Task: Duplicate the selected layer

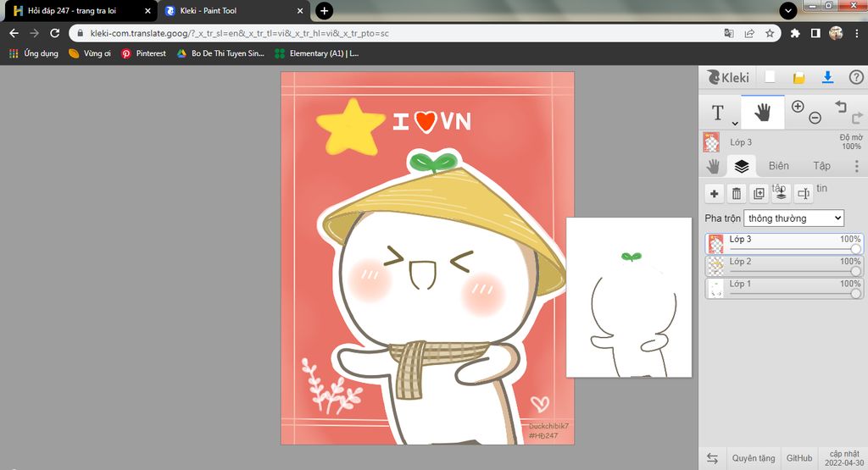Action: [x=759, y=194]
